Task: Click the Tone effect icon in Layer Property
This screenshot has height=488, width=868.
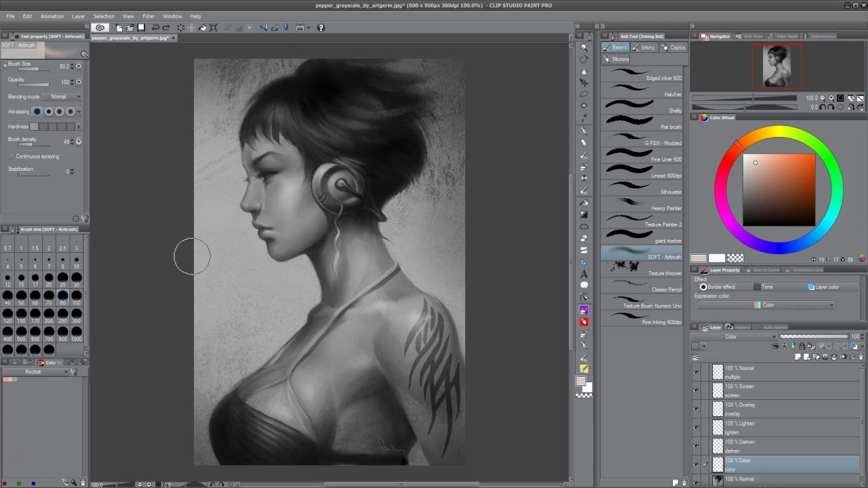Action: tap(757, 287)
